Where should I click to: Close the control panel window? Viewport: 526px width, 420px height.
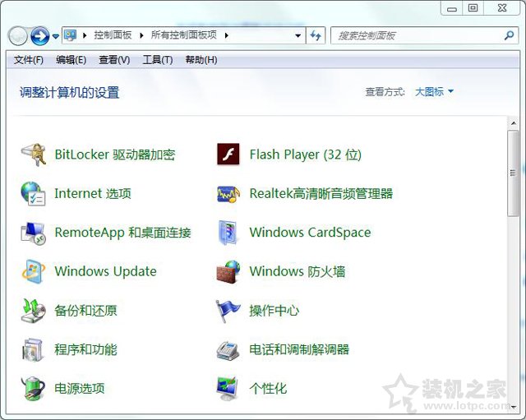[502, 8]
